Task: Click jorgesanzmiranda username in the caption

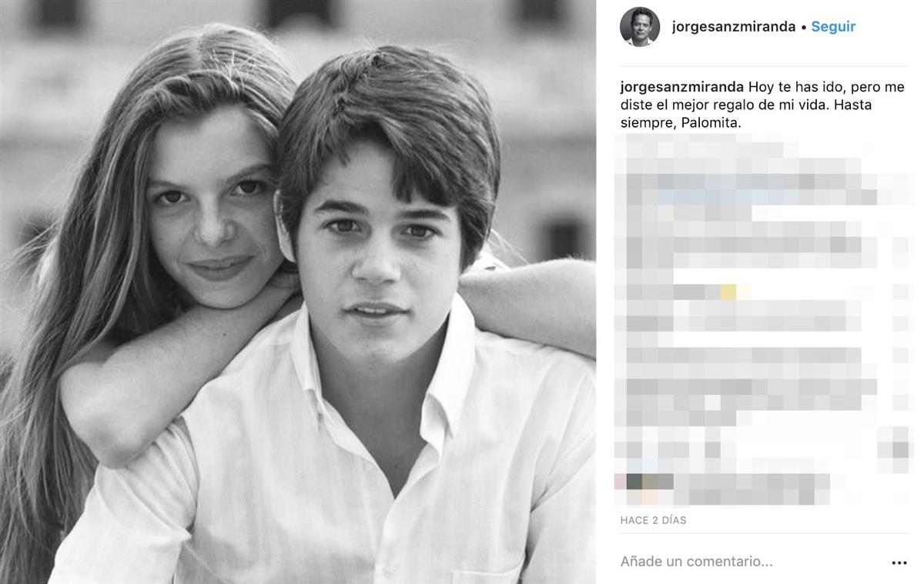Action: pos(682,87)
